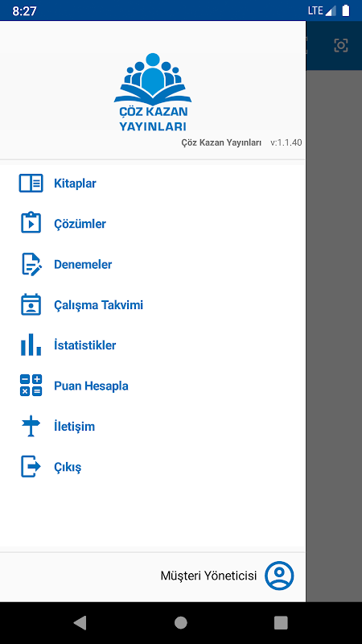Select the Denemeler document pencil icon
The width and height of the screenshot is (362, 644).
31,264
